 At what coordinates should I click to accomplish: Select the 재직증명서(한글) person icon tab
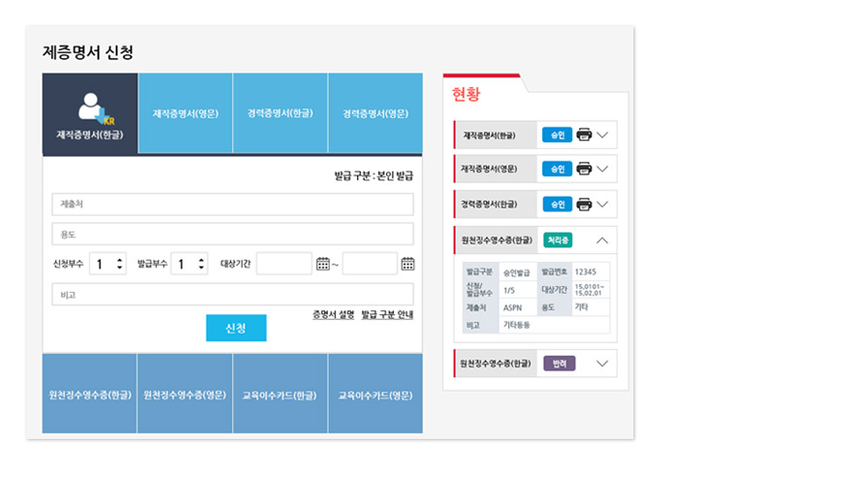[x=90, y=114]
